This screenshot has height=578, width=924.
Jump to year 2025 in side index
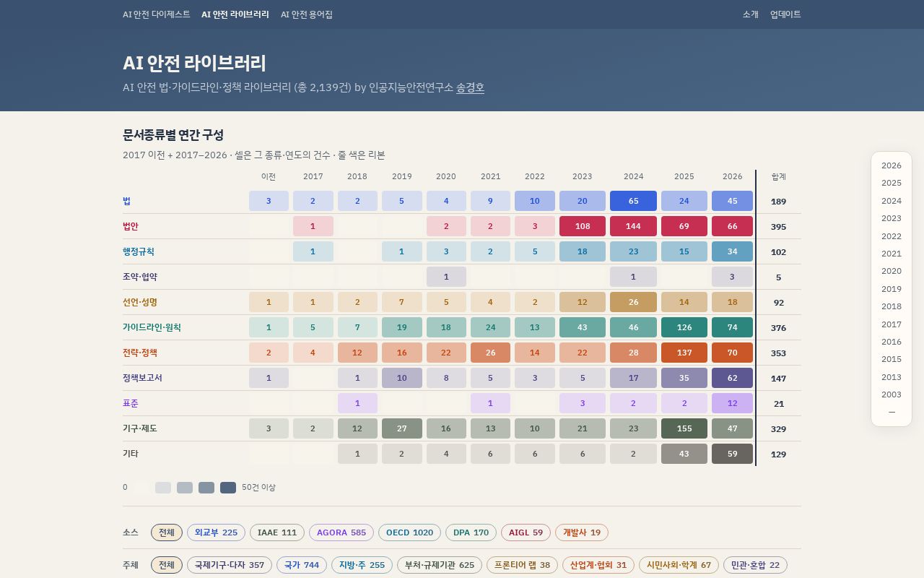tap(892, 183)
